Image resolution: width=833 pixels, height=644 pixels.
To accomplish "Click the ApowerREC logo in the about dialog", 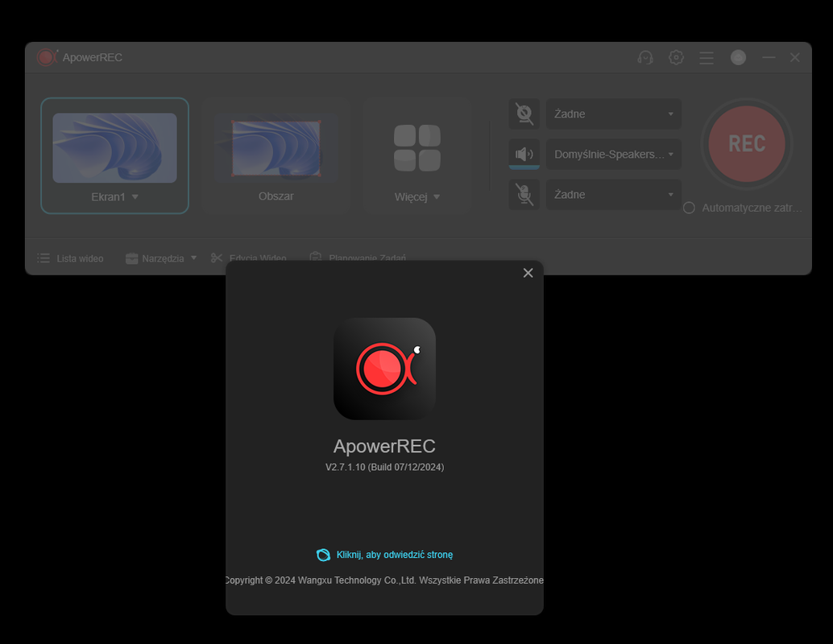I will point(384,369).
